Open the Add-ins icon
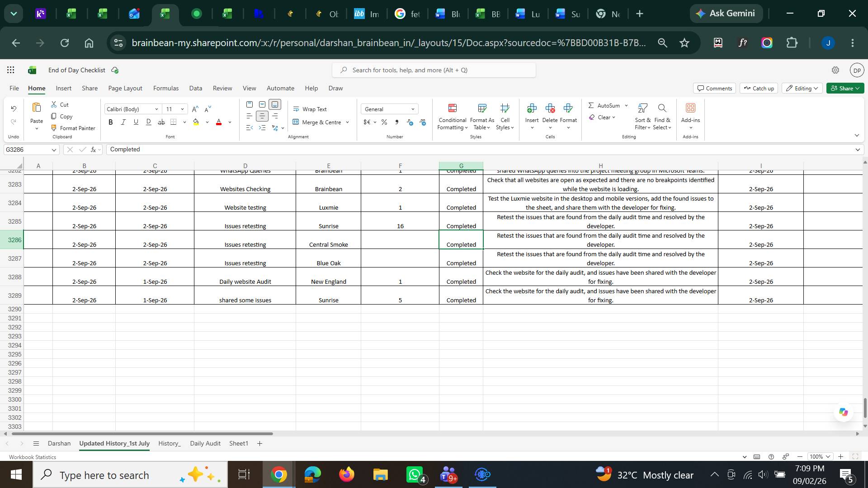The width and height of the screenshot is (868, 488). [x=690, y=108]
